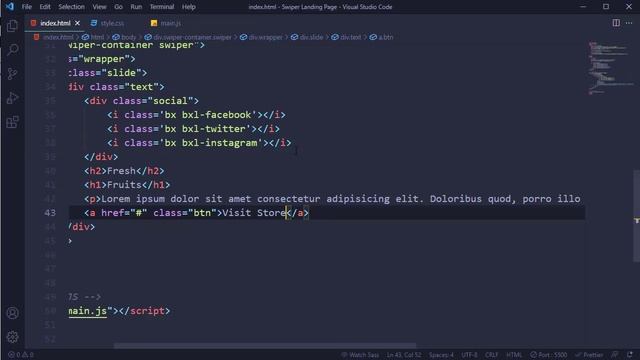Open the Help menu
The width and height of the screenshot is (640, 360).
189,7
